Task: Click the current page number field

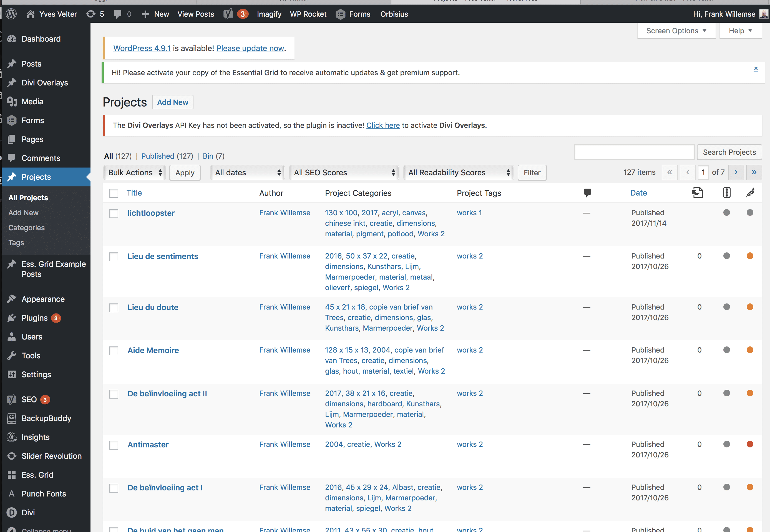Action: point(703,172)
